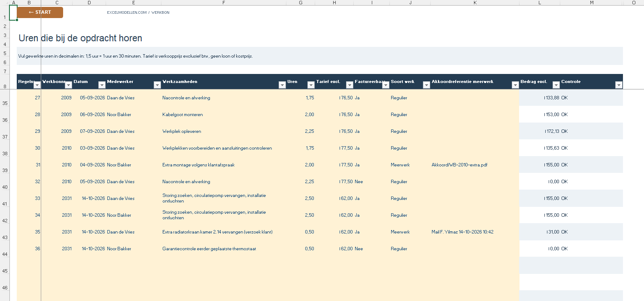Select row 39 header
This screenshot has height=301, width=644.
click(x=5, y=165)
